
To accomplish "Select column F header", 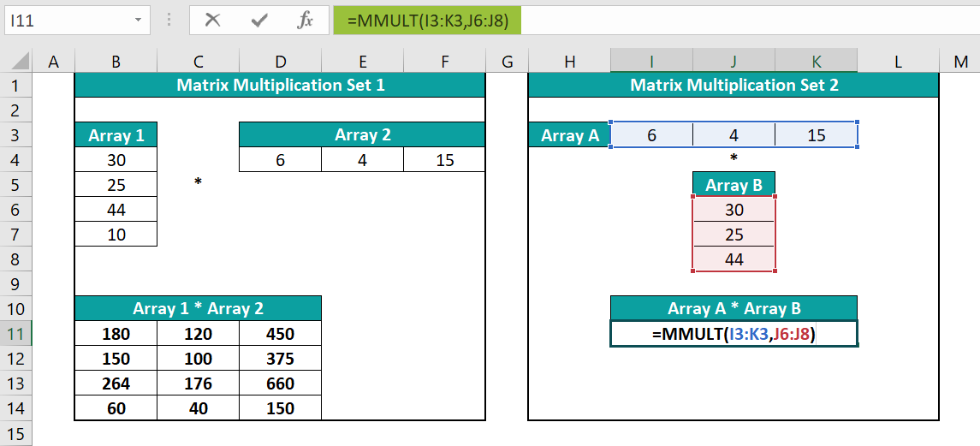I will pyautogui.click(x=444, y=62).
